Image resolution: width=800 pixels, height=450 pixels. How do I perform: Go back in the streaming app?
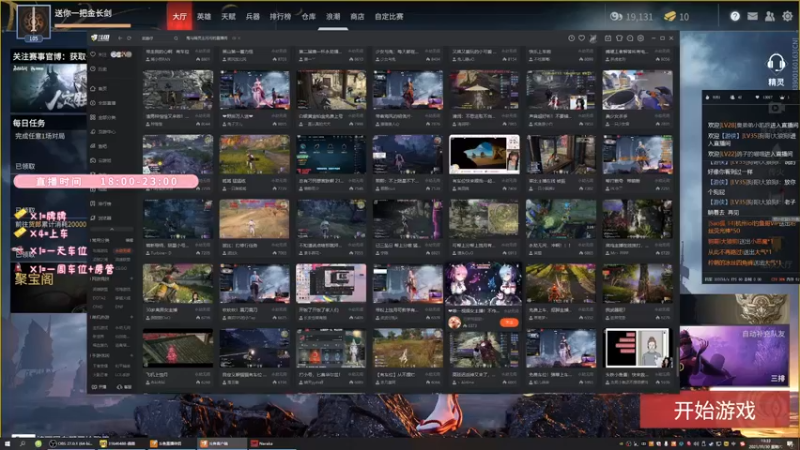click(x=120, y=38)
